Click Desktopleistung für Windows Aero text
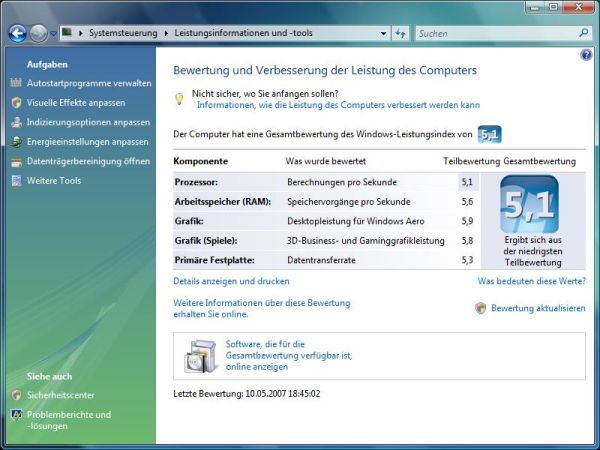Image resolution: width=600 pixels, height=450 pixels. 355,221
